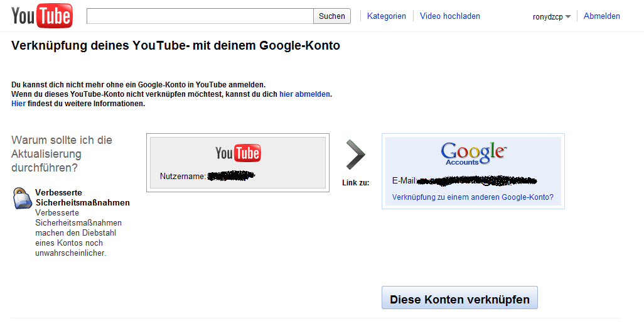
Task: Click the 'Diese Konten verknüpfen' button
Action: point(459,298)
